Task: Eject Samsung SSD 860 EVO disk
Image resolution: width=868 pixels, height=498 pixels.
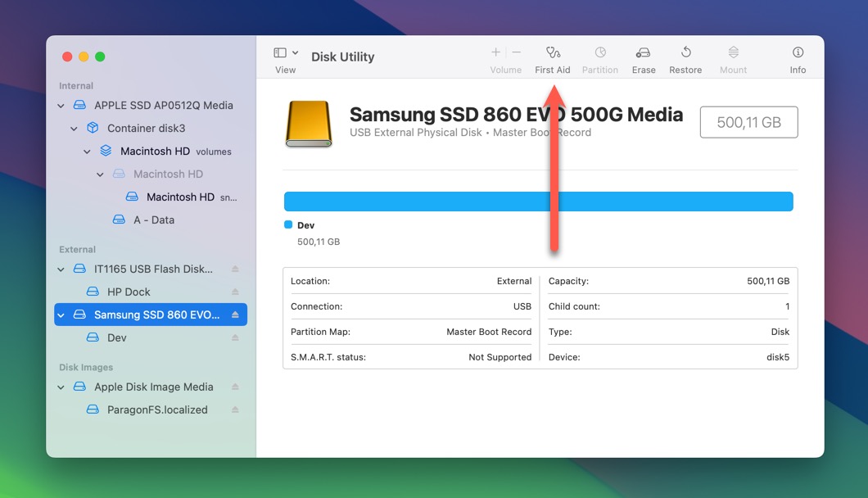Action: pos(235,315)
